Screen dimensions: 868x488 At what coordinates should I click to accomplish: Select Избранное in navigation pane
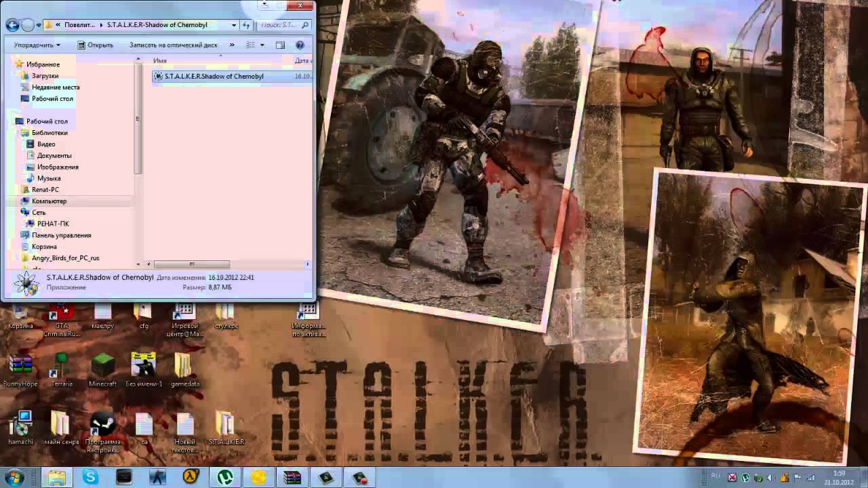[x=43, y=64]
